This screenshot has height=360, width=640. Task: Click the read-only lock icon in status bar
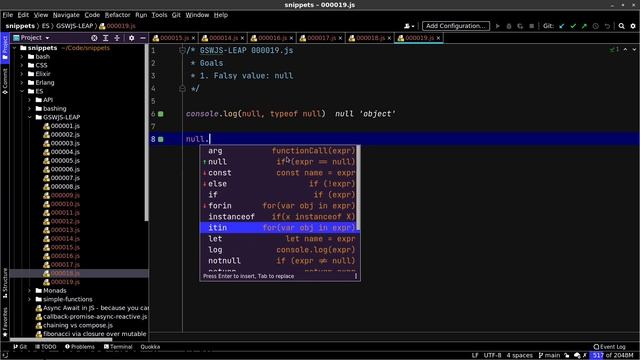coord(567,355)
